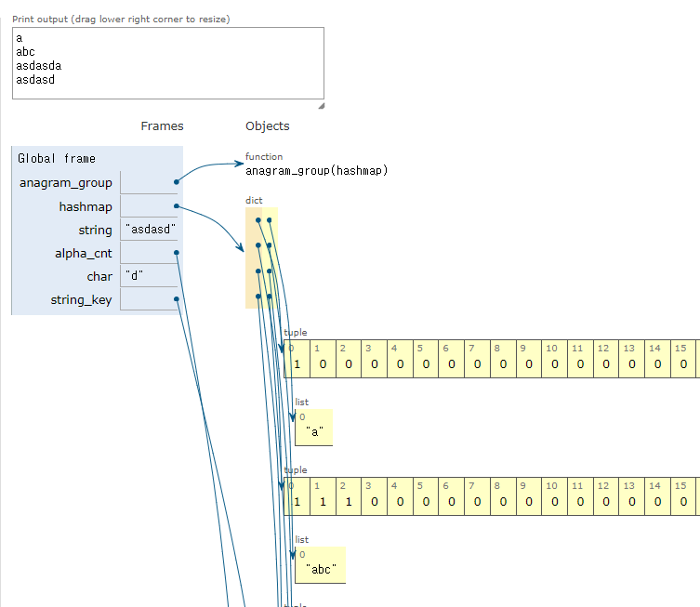Image resolution: width=700 pixels, height=607 pixels.
Task: Click the first key dot in dict
Action: 258,220
